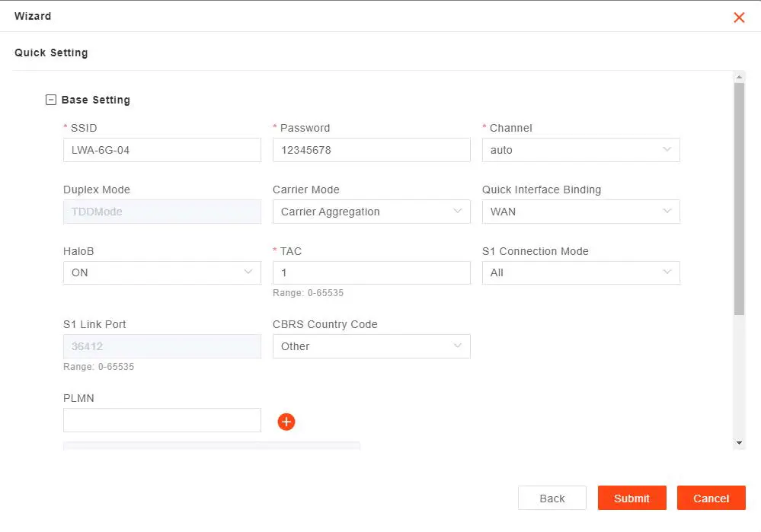Toggle the HaloB ON selector
This screenshot has width=761, height=532.
tap(161, 272)
